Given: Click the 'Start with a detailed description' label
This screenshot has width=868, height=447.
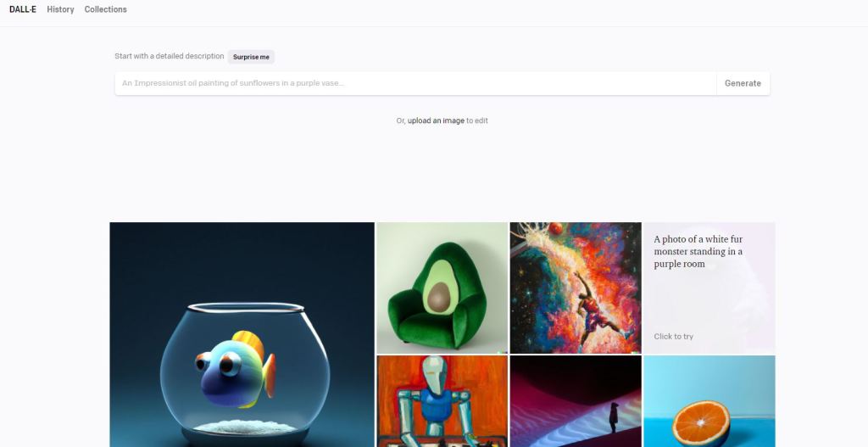Looking at the screenshot, I should pos(170,56).
